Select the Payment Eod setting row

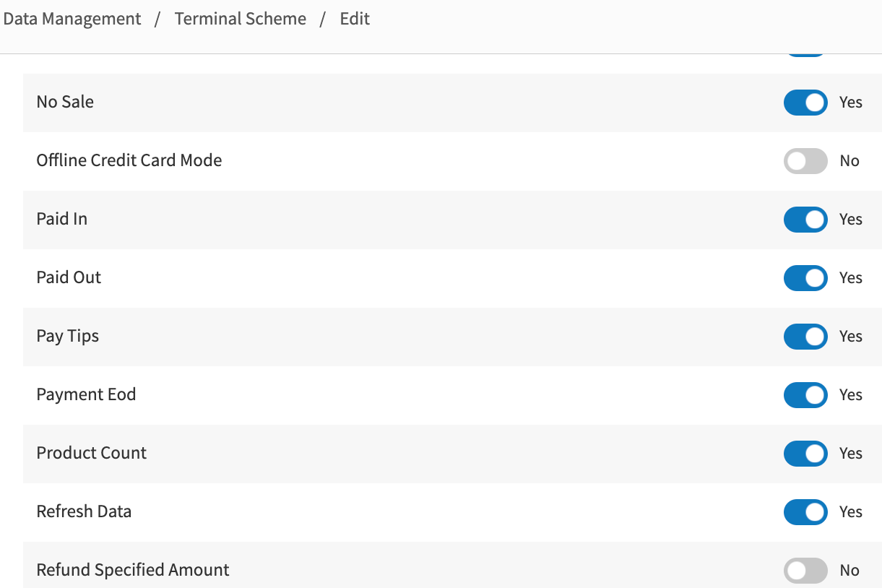click(86, 395)
